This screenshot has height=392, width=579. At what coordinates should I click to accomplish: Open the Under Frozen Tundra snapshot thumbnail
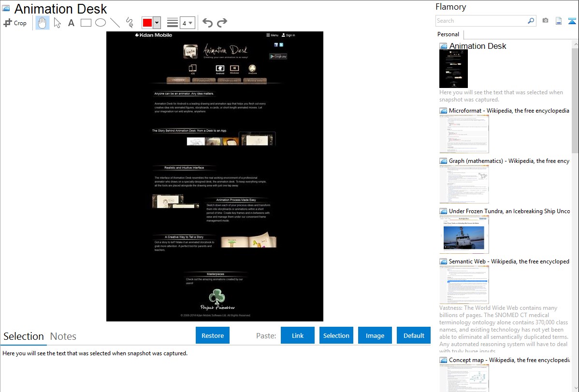point(464,234)
